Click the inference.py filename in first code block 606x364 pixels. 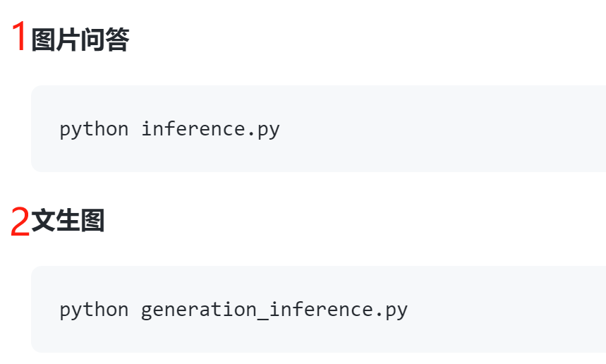(210, 130)
